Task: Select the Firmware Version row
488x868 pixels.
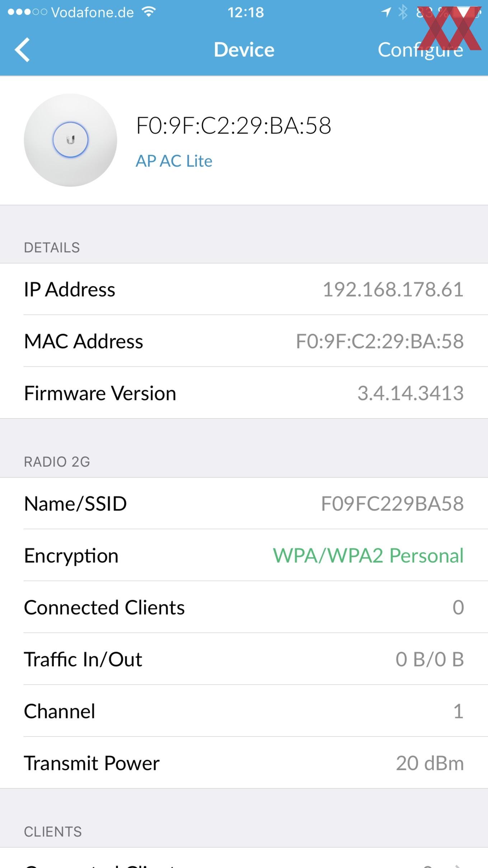Action: [244, 393]
